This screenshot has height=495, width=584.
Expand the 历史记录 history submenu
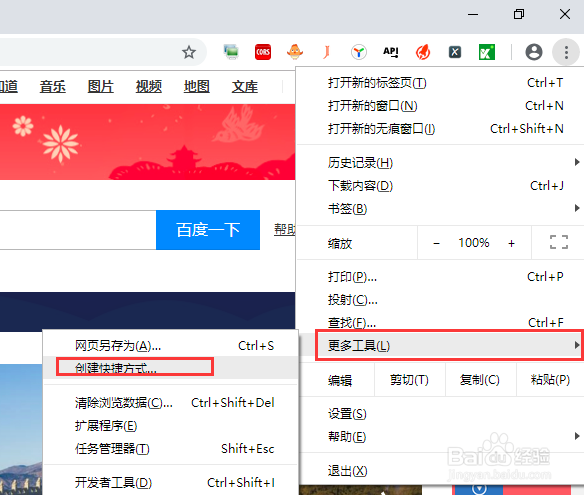coord(441,163)
